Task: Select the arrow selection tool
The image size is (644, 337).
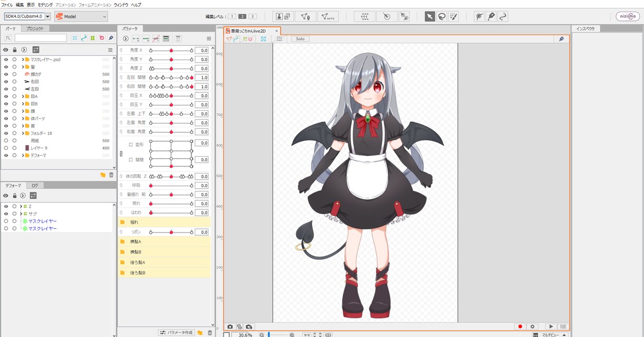Action: pyautogui.click(x=430, y=16)
